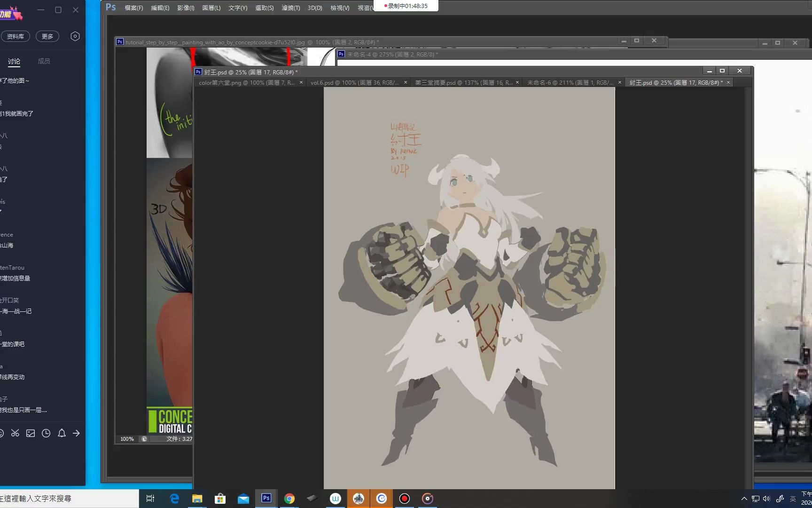Open volume control in system tray

tap(767, 499)
